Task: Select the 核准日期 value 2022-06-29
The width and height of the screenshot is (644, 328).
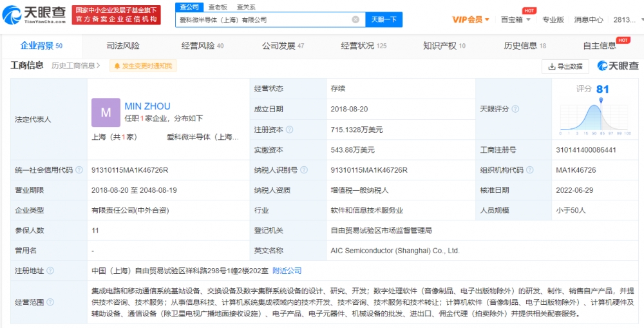Action: 574,190
